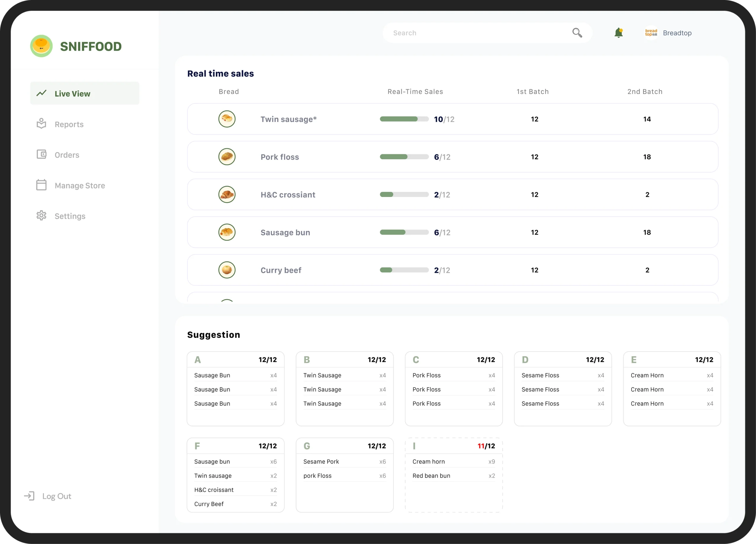
Task: Click the Twin sausage sales progress bar
Action: [x=404, y=119]
